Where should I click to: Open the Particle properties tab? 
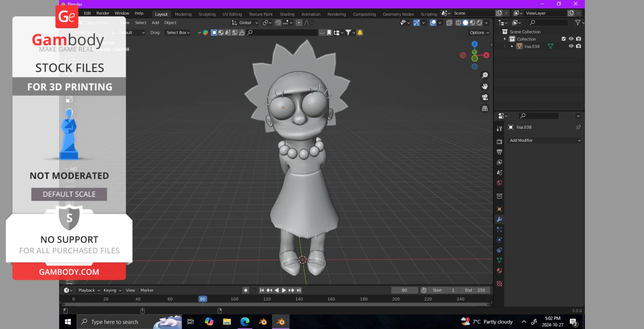tap(499, 230)
